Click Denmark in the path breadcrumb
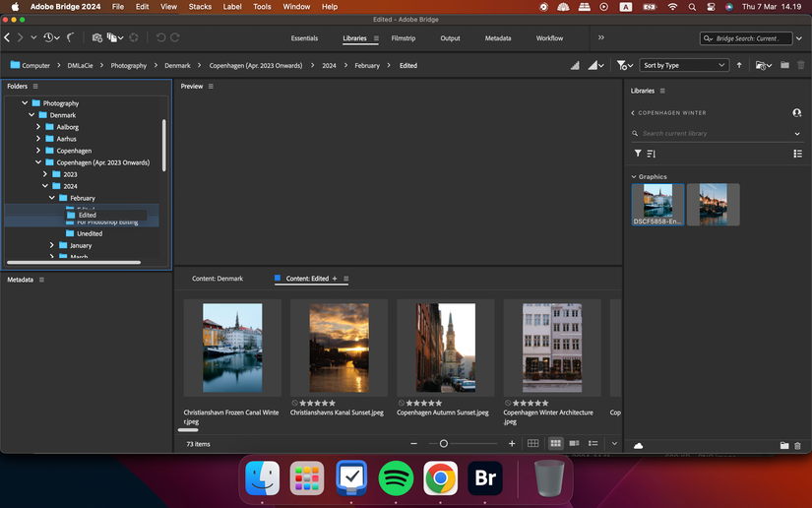Image resolution: width=812 pixels, height=508 pixels. 177,66
